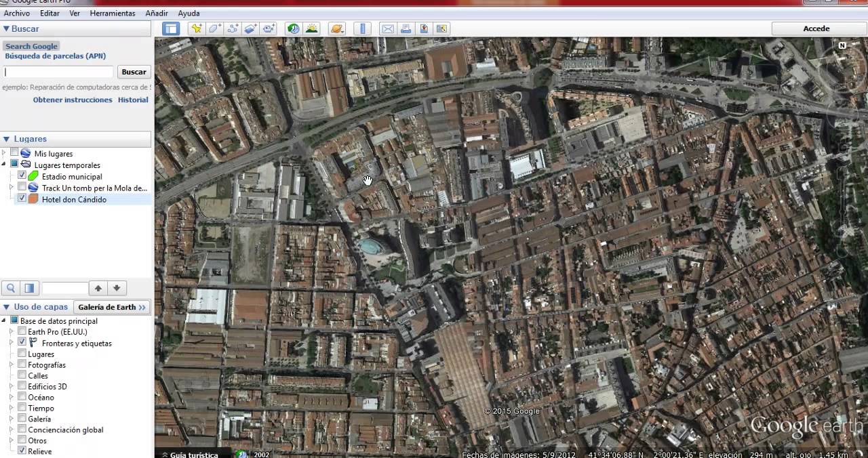Viewport: 868px width, 458px height.
Task: Add a placemark with pushpin tool
Action: click(x=197, y=28)
